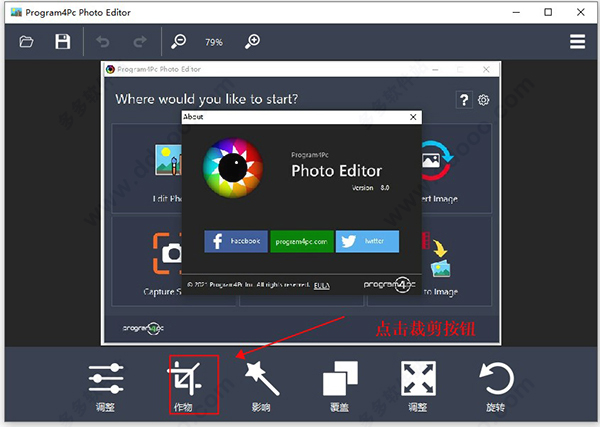Click the Facebook button in the About dialog
The image size is (600, 427).
236,241
